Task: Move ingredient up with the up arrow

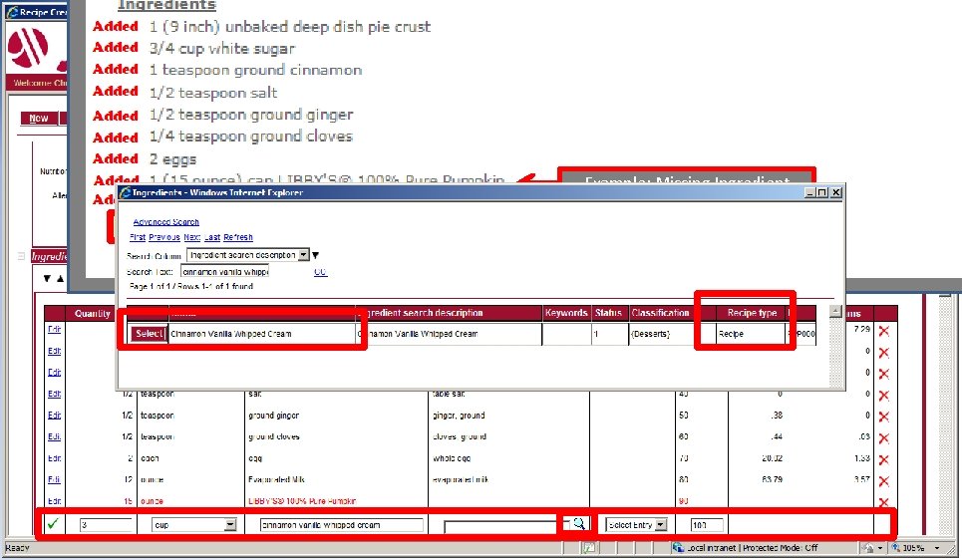Action: coord(60,278)
